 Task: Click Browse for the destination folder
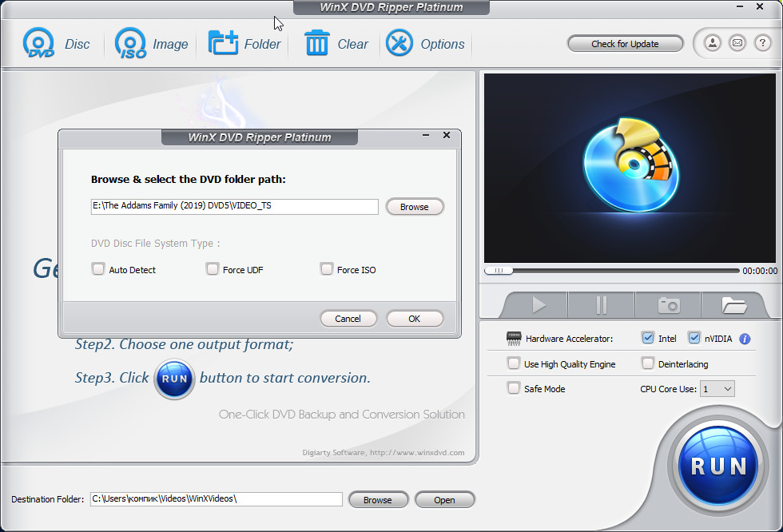click(378, 499)
